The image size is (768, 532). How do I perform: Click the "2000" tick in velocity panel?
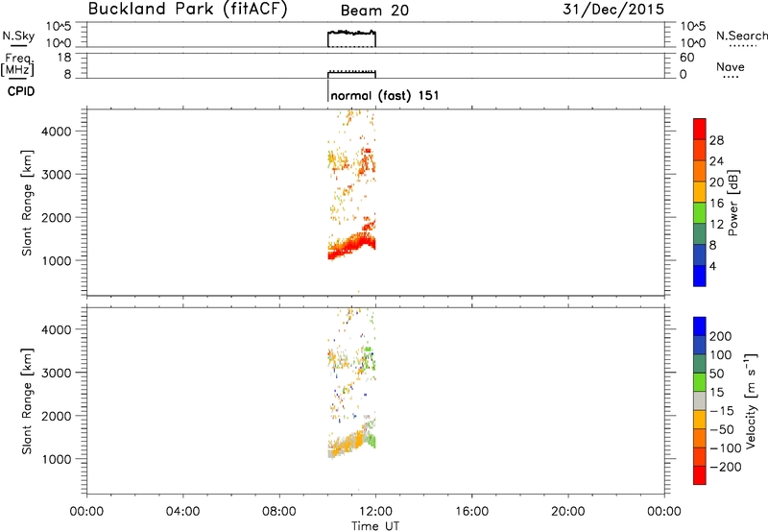pyautogui.click(x=57, y=416)
